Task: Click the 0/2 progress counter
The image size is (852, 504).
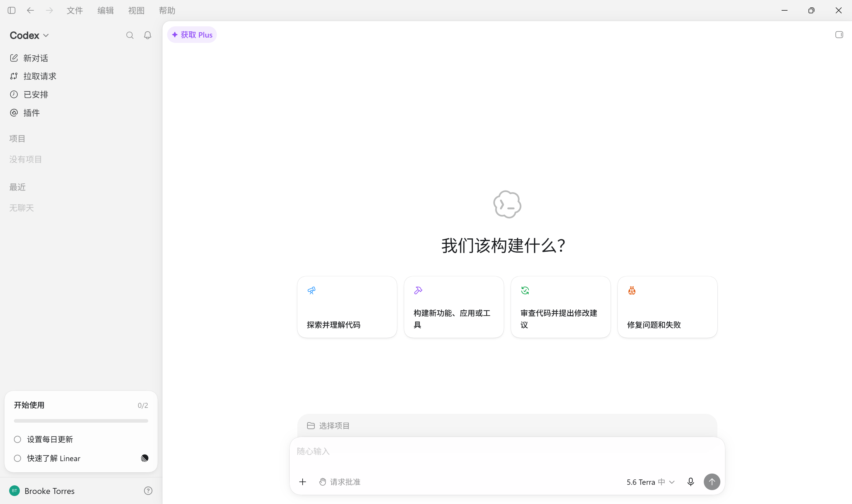Action: pos(143,405)
